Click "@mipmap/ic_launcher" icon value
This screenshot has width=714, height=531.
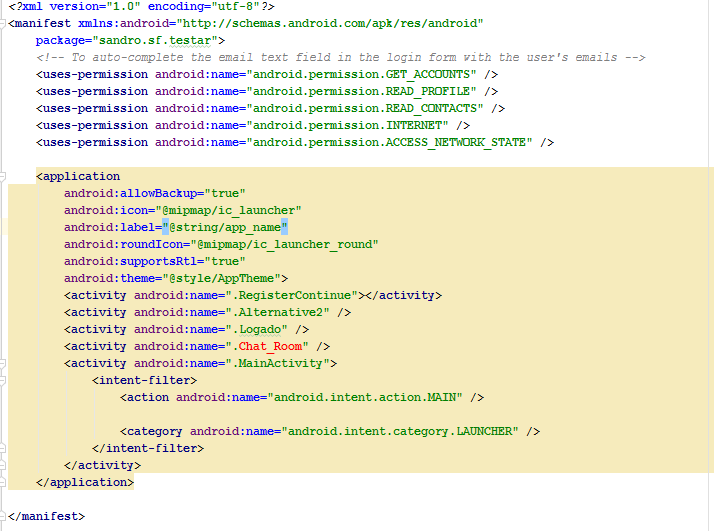coord(229,210)
